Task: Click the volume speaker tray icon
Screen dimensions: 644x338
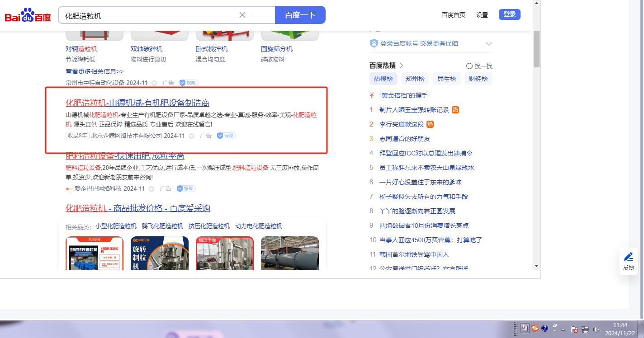Action: coord(596,329)
